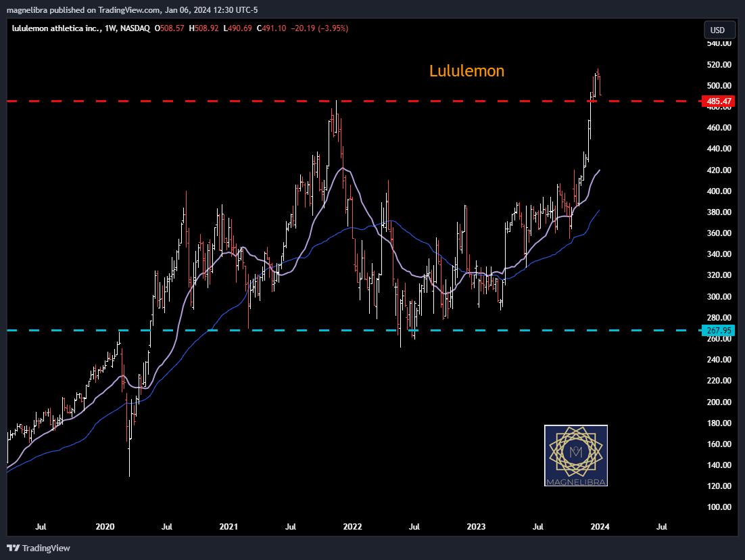Click the symbol name lululemon athletica inc.

click(57, 28)
